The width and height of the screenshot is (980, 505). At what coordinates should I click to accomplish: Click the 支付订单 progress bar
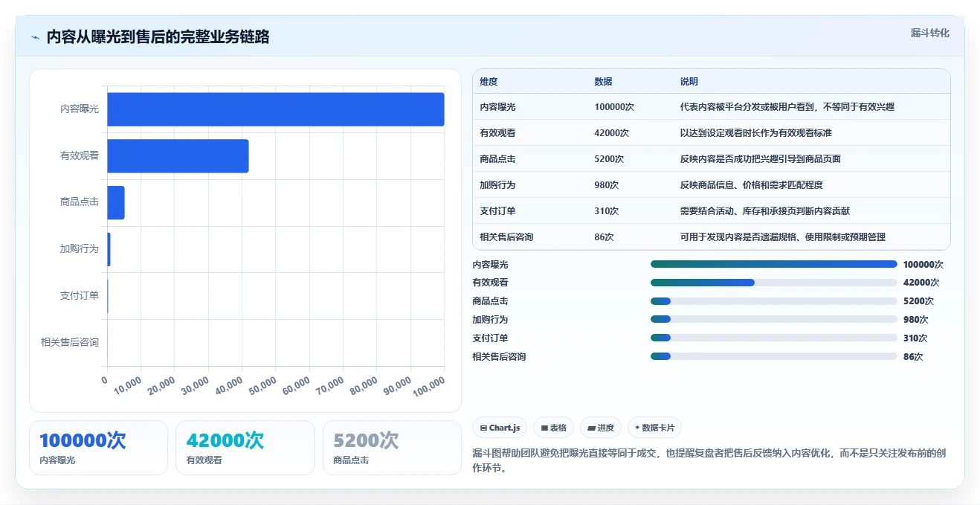click(x=774, y=338)
